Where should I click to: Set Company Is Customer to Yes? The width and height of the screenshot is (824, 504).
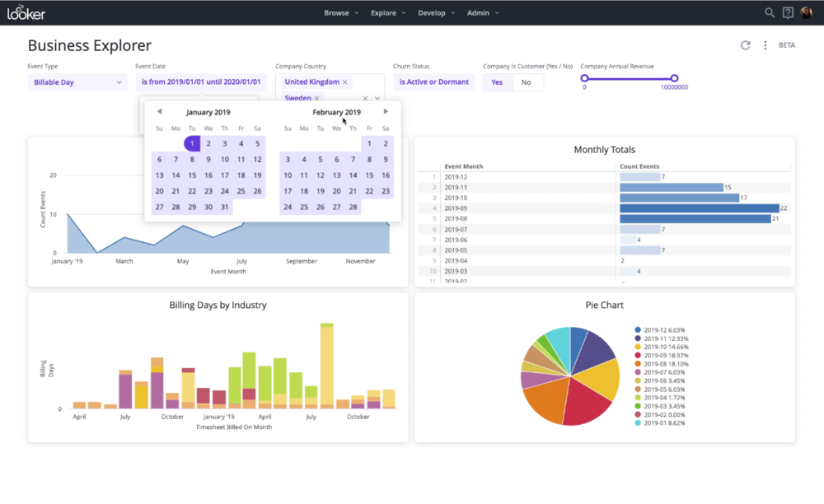tap(498, 82)
